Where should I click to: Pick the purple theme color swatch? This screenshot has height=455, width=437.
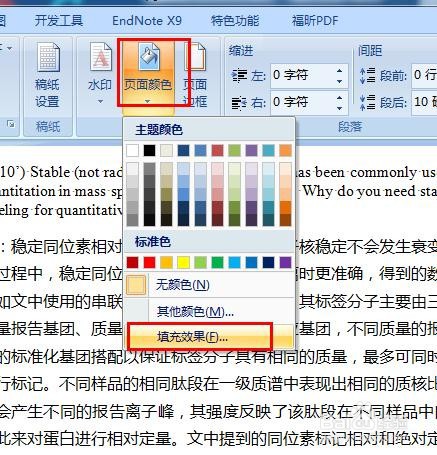coord(252,150)
